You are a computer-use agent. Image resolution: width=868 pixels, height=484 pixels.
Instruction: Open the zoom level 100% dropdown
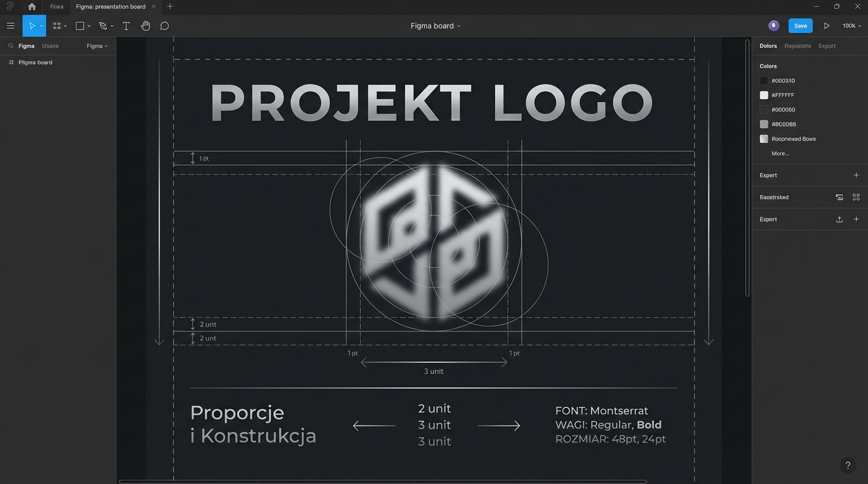click(851, 26)
